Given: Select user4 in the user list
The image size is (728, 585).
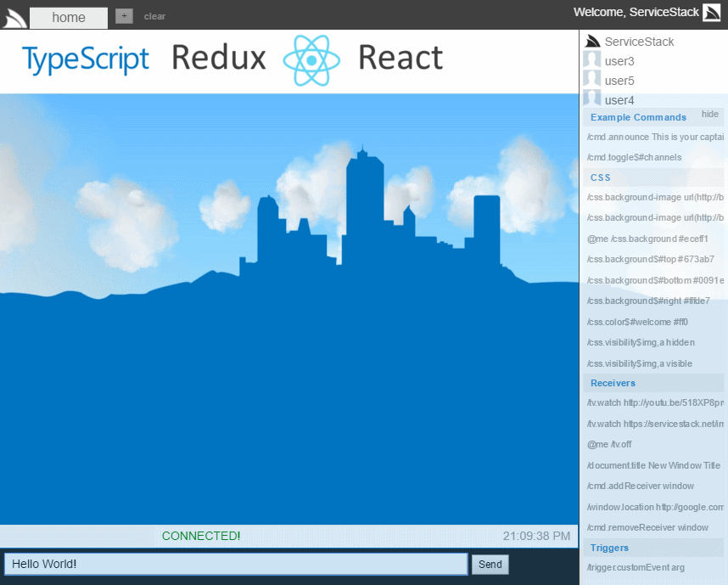Looking at the screenshot, I should click(x=619, y=100).
